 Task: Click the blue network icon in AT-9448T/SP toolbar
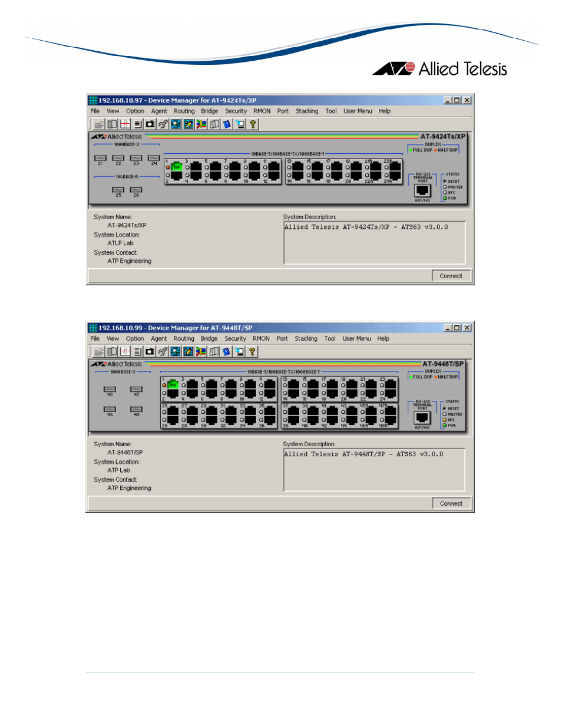pos(176,352)
